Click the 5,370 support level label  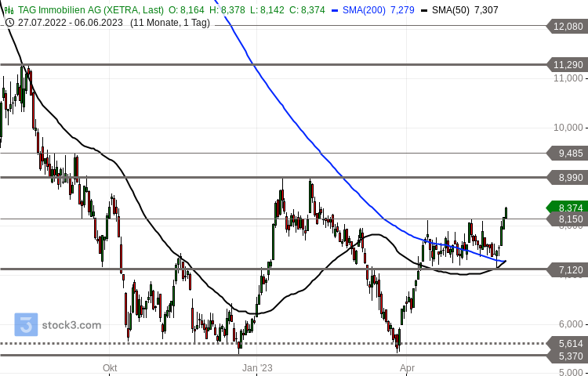coord(567,356)
